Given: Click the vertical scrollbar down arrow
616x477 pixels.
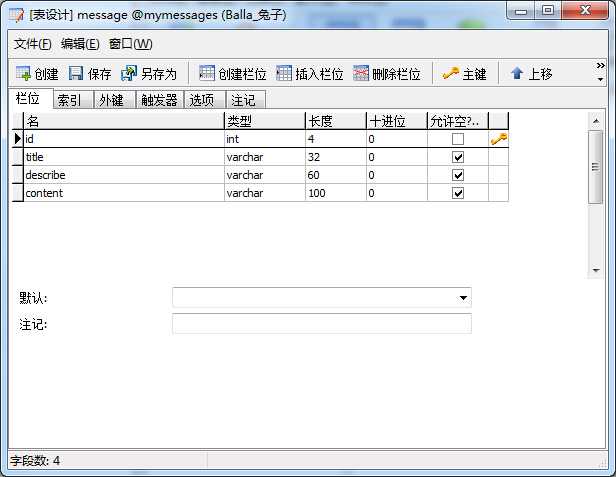Looking at the screenshot, I should (x=596, y=270).
